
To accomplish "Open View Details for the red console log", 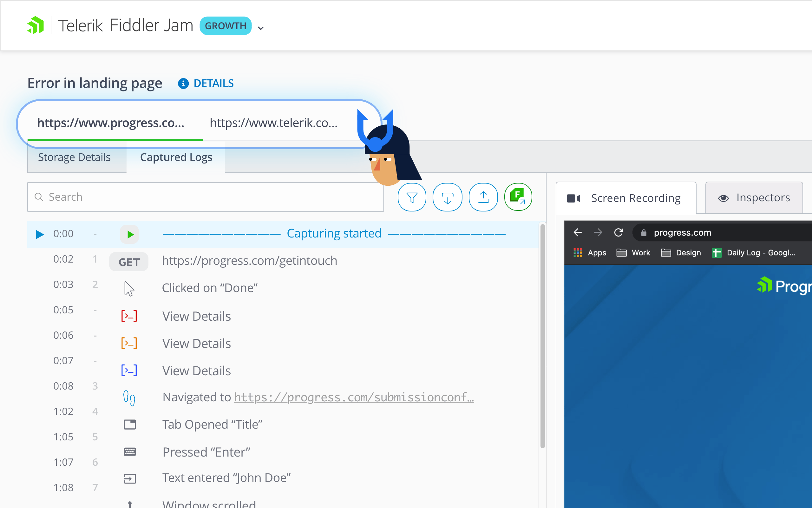I will 197,316.
